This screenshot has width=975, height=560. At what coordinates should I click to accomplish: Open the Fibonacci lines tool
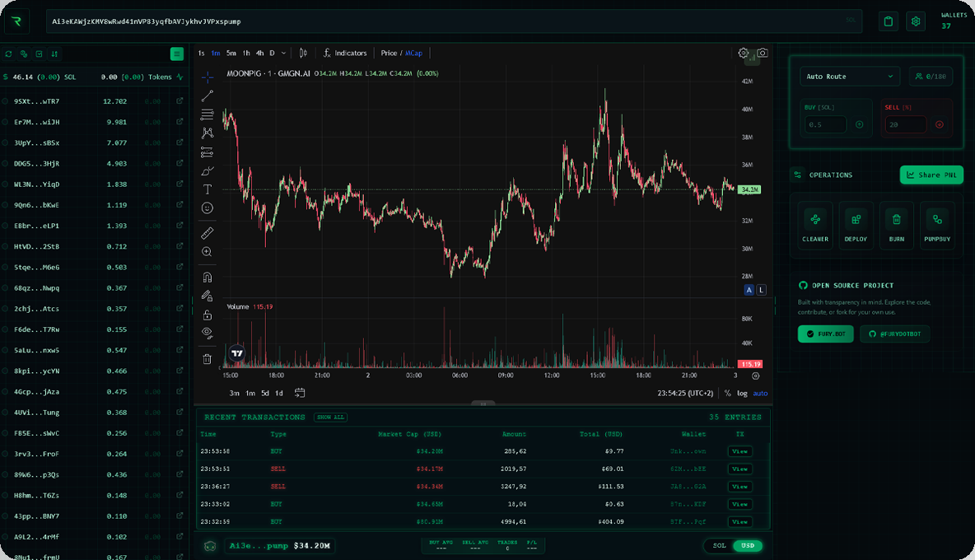(x=207, y=114)
